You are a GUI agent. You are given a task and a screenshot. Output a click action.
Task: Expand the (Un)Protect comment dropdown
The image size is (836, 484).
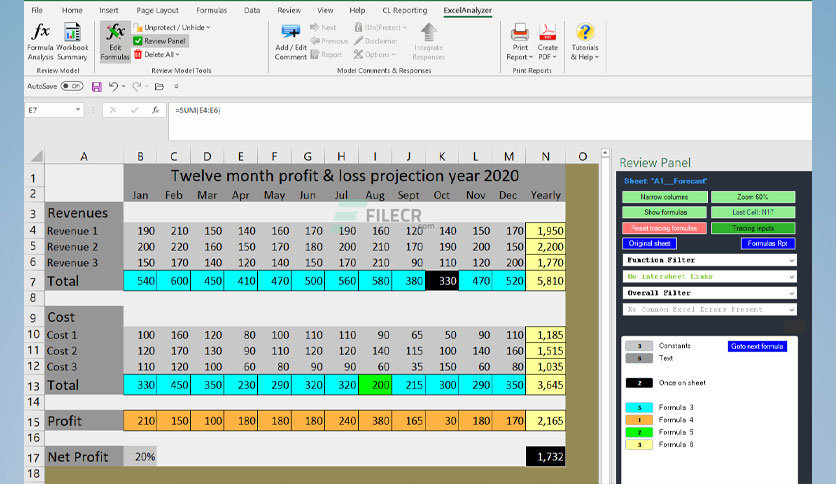pos(381,27)
